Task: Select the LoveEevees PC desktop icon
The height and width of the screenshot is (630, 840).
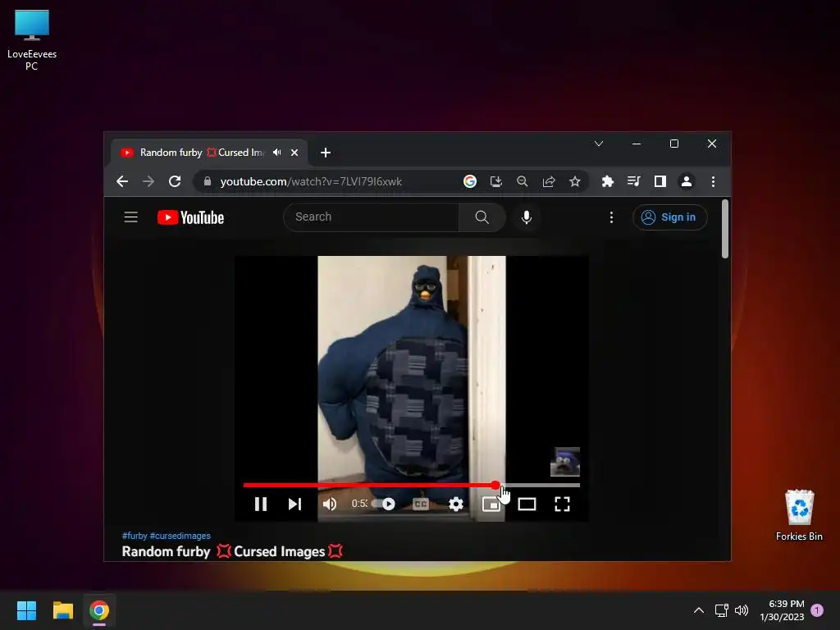Action: 32,40
